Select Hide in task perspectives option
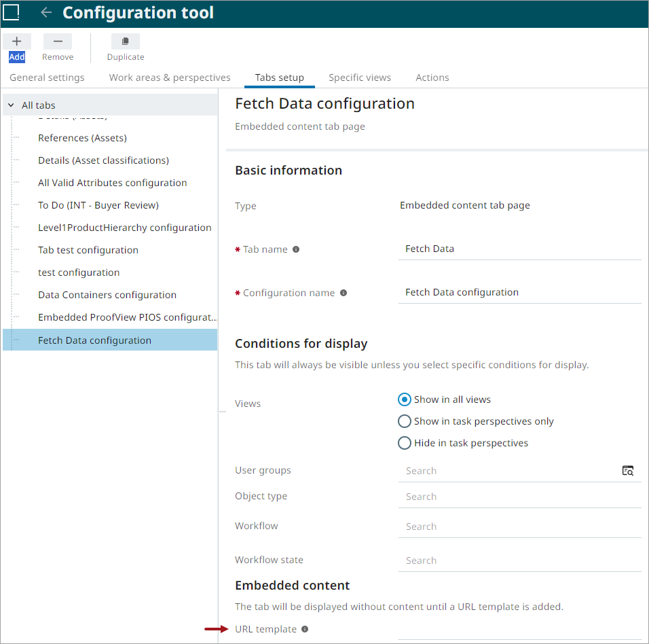The width and height of the screenshot is (649, 644). [x=405, y=443]
